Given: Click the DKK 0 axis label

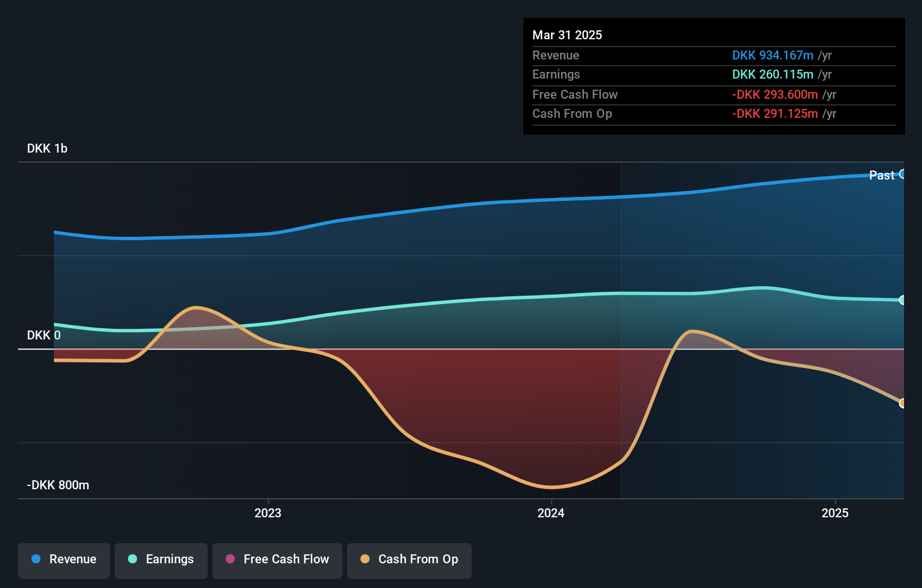Looking at the screenshot, I should tap(44, 336).
